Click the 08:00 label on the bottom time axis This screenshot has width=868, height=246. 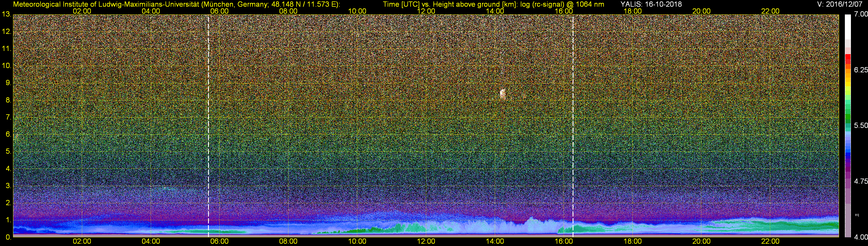[288, 242]
